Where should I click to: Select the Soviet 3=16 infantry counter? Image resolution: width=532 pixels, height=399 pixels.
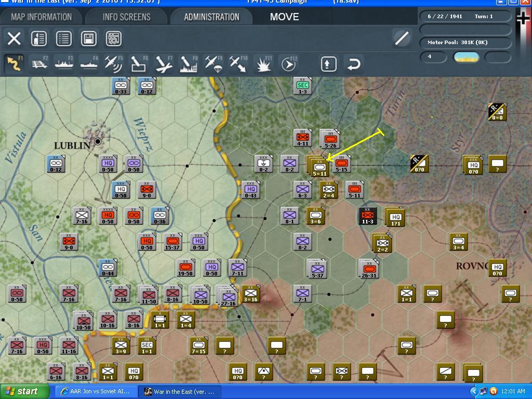[251, 294]
